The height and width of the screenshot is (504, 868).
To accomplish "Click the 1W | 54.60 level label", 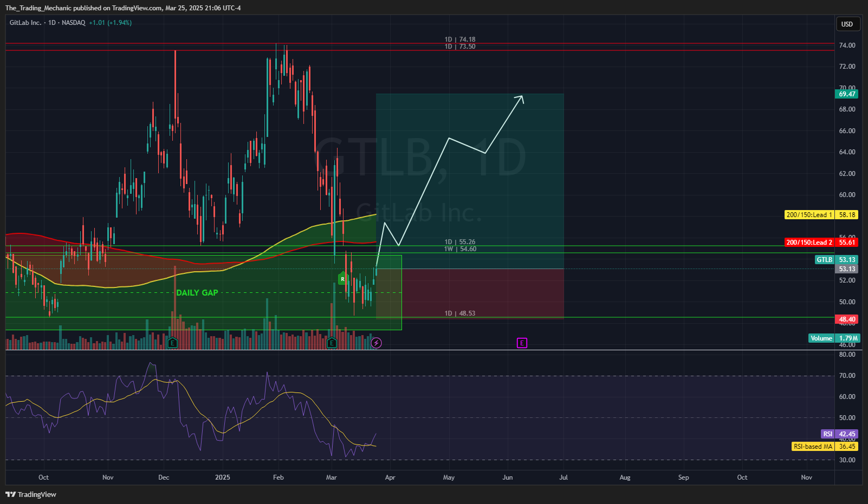I will (x=460, y=249).
